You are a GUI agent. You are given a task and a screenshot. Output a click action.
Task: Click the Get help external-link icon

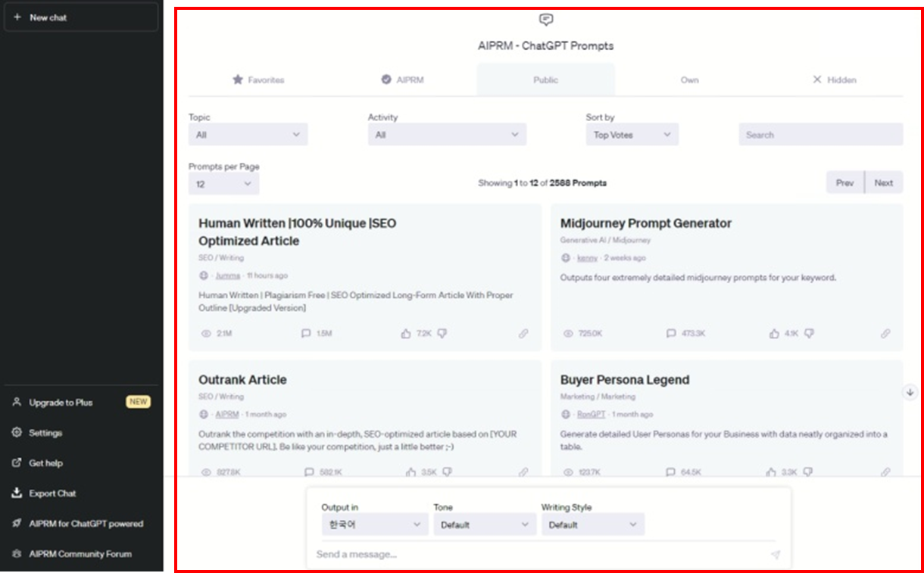coord(17,463)
